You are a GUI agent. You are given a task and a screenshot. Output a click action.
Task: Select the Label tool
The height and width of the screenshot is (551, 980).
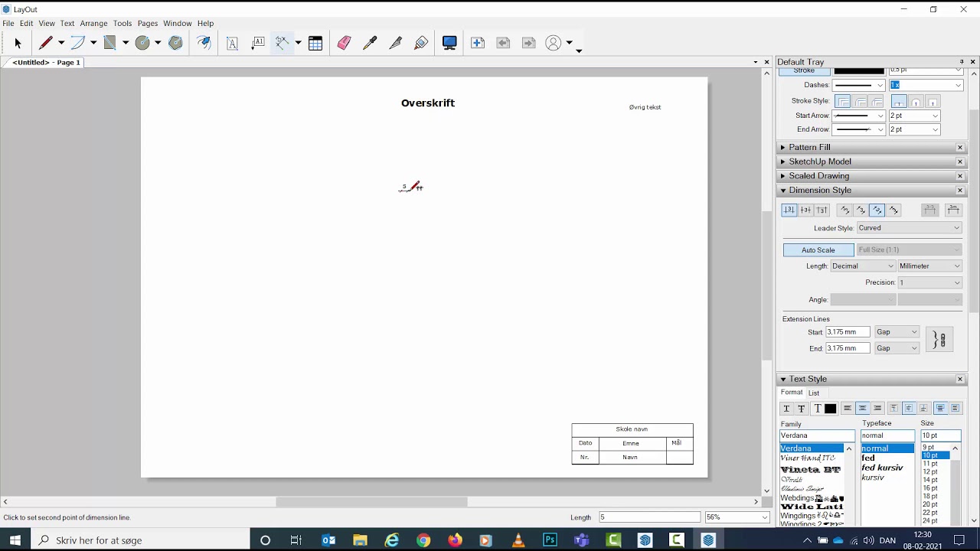coord(258,44)
